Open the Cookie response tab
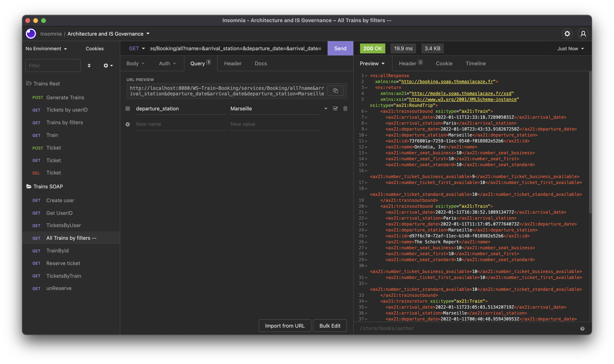 click(x=444, y=64)
